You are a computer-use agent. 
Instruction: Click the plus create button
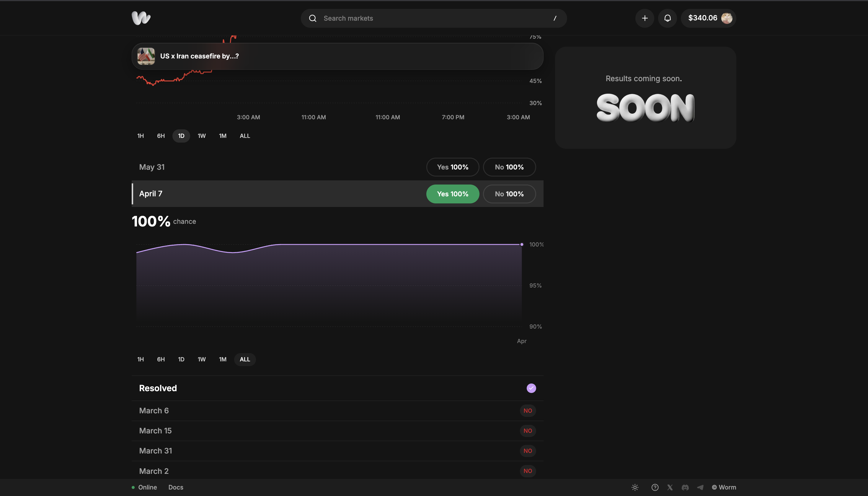645,18
